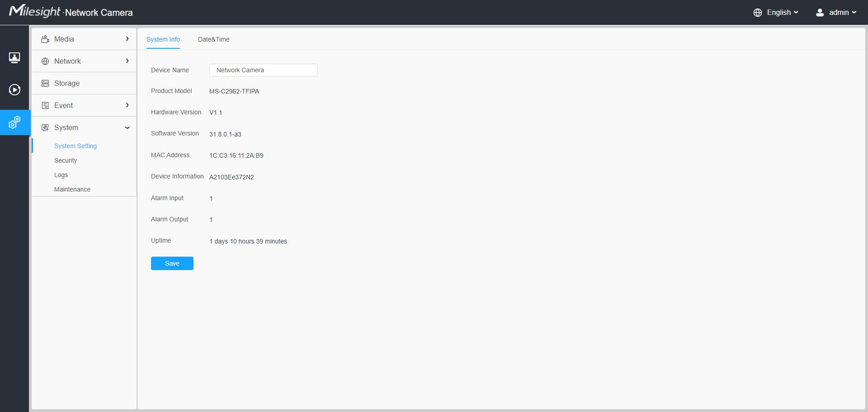Click the Alarm Input label
This screenshot has width=868, height=412.
tap(167, 198)
